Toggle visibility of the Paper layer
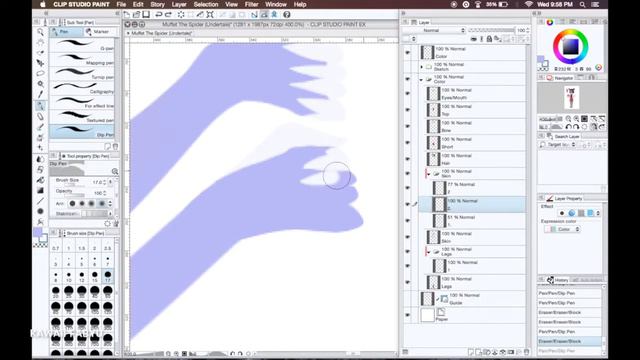The width and height of the screenshot is (640, 360). [407, 315]
